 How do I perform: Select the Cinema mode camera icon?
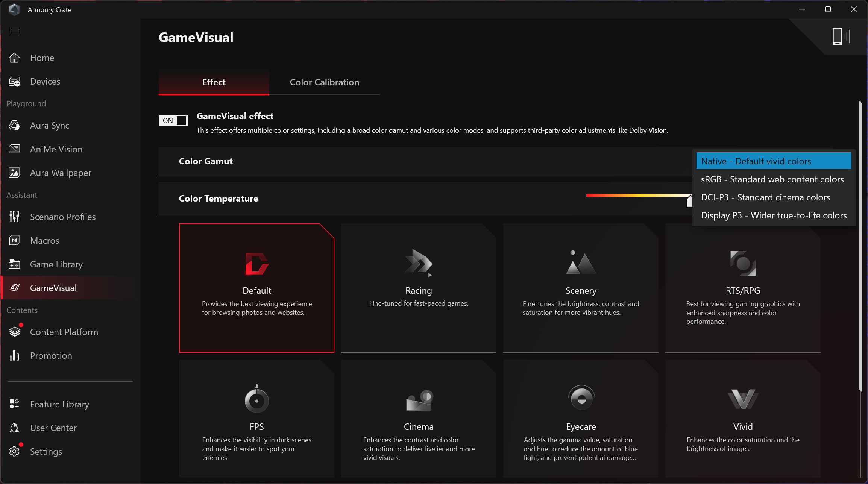(x=419, y=400)
